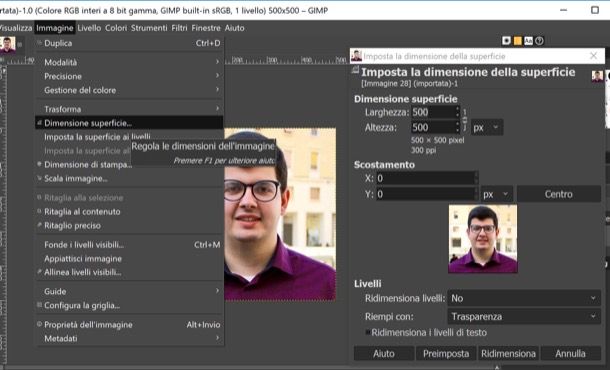Click '[Immagine 28] (importata)-1' subtitle text
610x370 pixels.
(x=410, y=83)
